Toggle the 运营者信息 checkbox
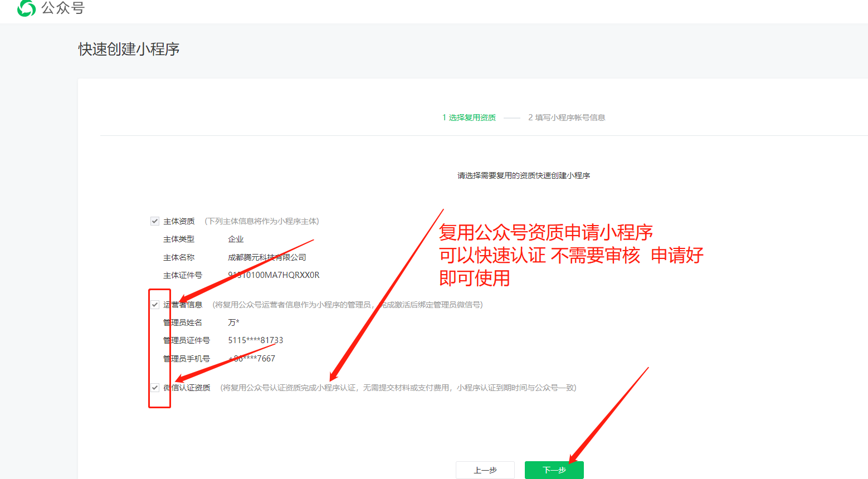The height and width of the screenshot is (479, 868). [155, 305]
